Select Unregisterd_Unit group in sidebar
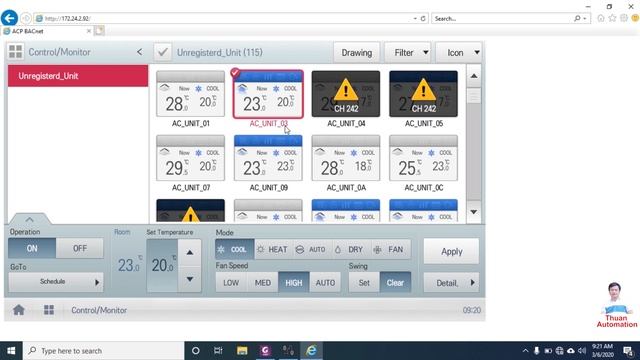The height and width of the screenshot is (360, 640). (x=78, y=76)
